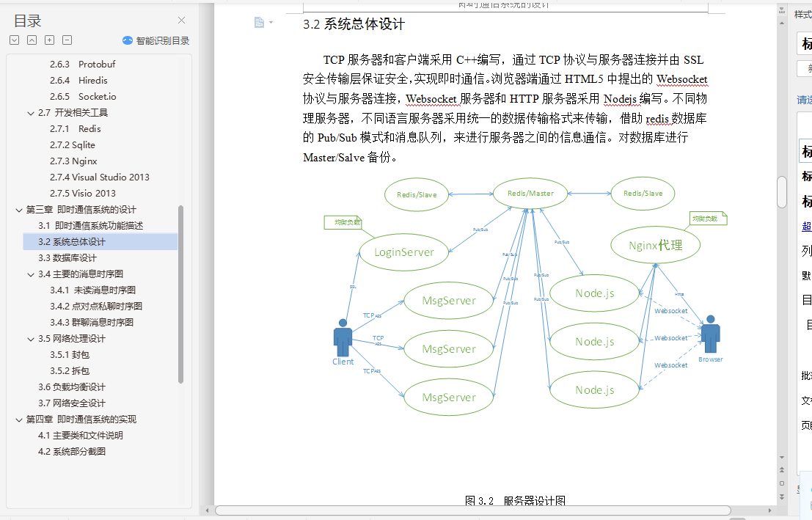Viewport: 812px width, 520px height.
Task: Click the horizontal scrollbar's right arrow
Action: (x=769, y=510)
